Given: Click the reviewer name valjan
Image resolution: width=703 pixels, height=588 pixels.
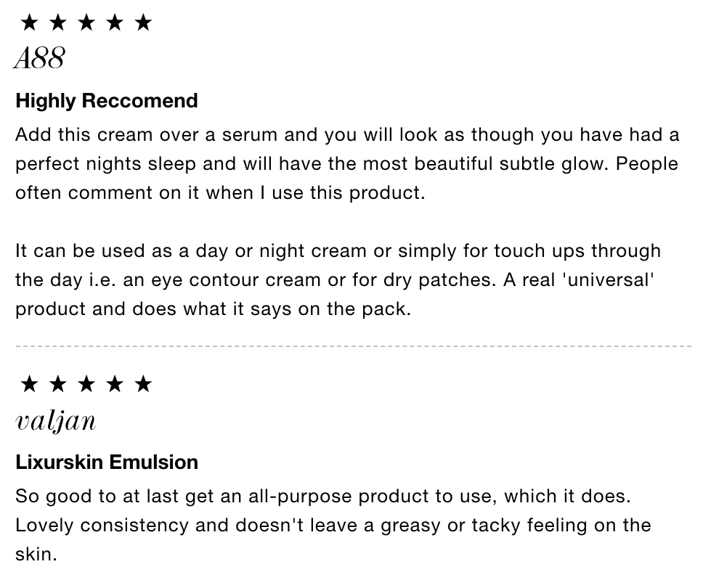Looking at the screenshot, I should pyautogui.click(x=56, y=421).
